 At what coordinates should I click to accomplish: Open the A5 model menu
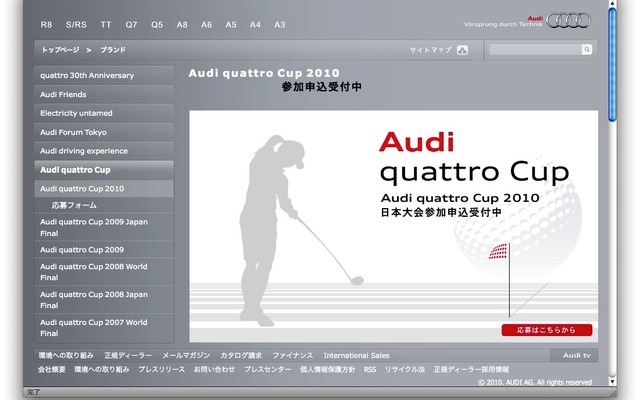[x=231, y=24]
